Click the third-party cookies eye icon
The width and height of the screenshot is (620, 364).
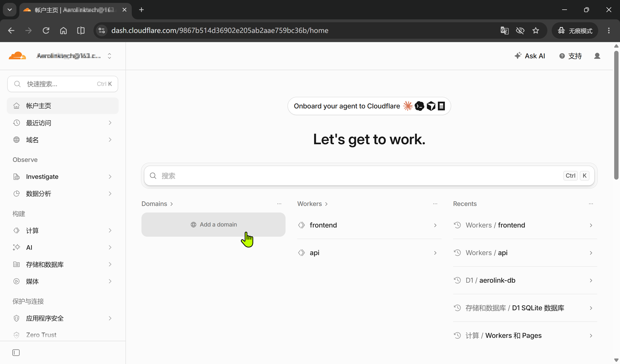click(x=520, y=30)
